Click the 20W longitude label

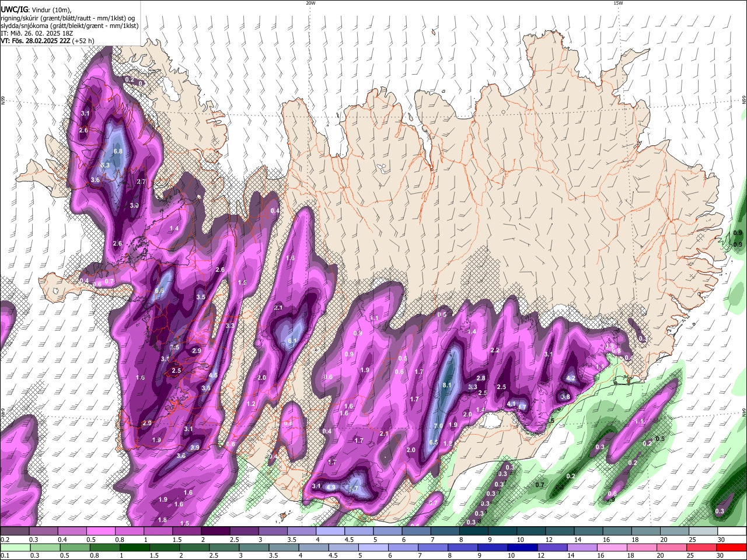[x=310, y=3]
